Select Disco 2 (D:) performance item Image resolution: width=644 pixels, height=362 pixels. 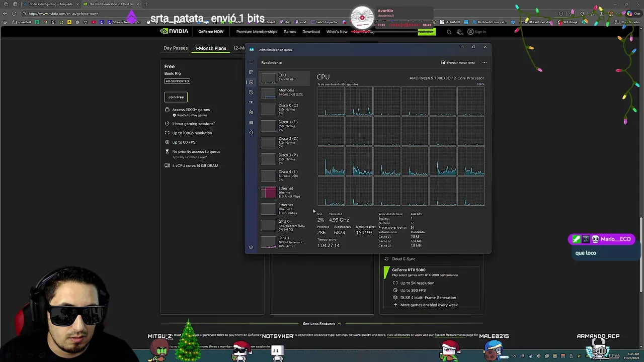click(284, 142)
